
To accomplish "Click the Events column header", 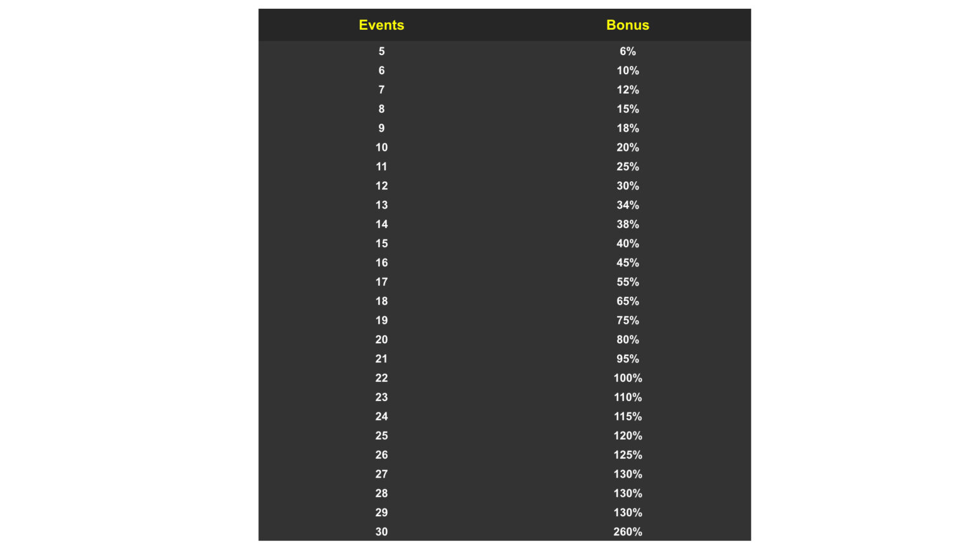I will pyautogui.click(x=381, y=25).
